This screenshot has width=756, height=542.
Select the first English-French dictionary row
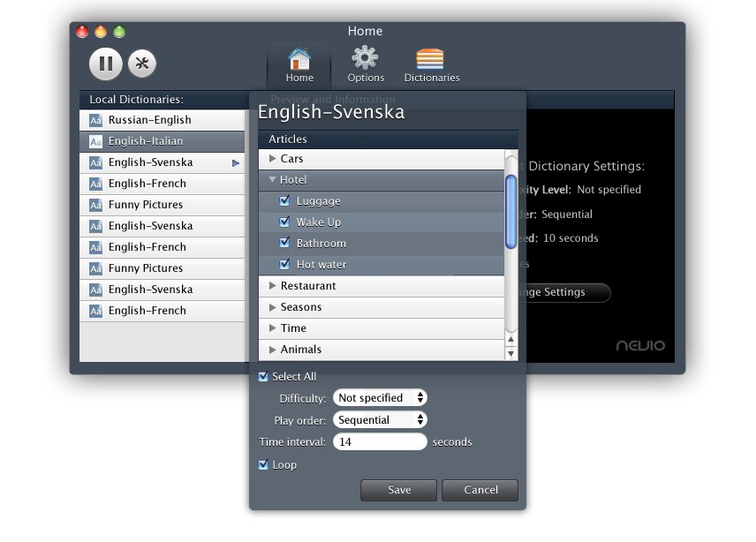click(x=162, y=184)
